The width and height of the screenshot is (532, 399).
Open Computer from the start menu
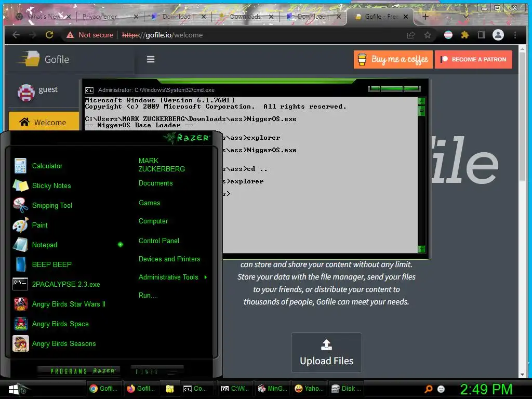click(x=153, y=221)
